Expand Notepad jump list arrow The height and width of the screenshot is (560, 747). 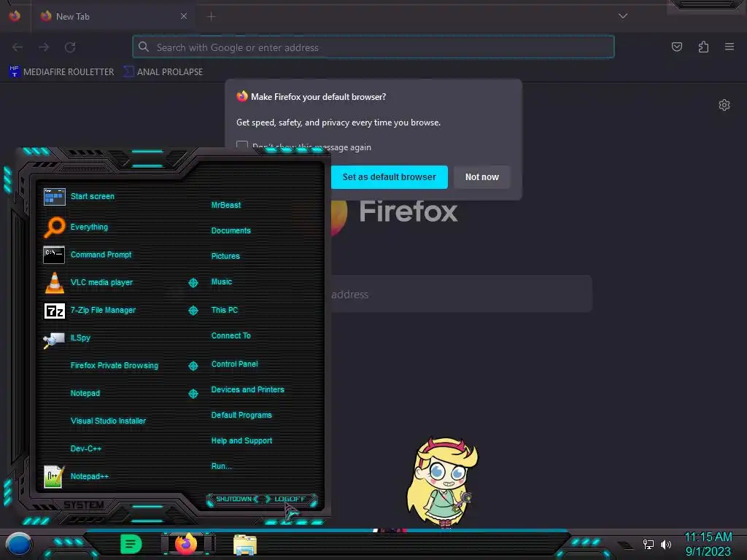[193, 393]
